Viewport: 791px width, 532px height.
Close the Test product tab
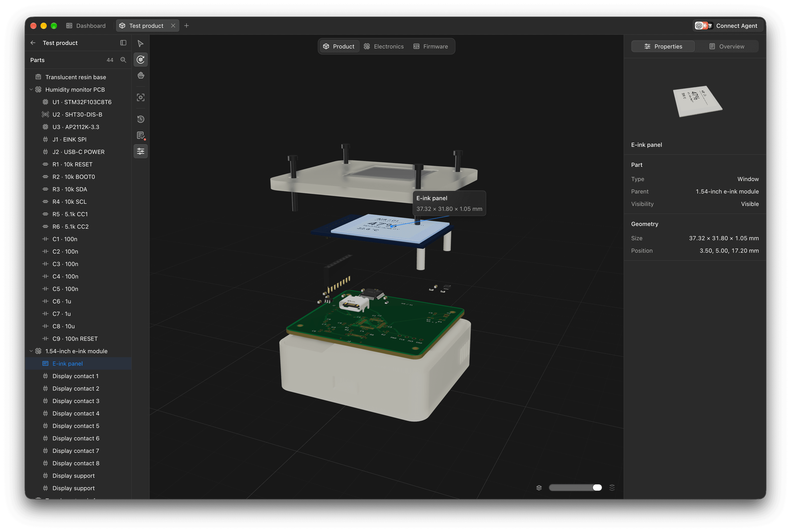[173, 26]
